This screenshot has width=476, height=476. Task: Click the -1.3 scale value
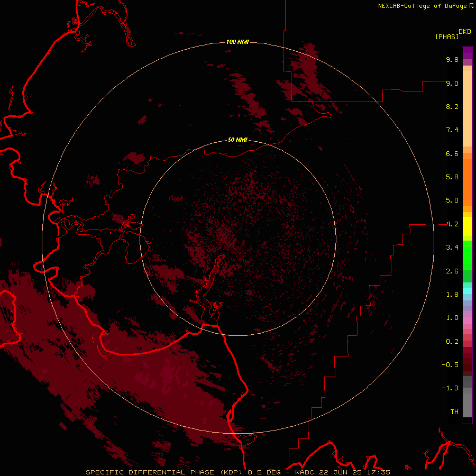pos(450,388)
